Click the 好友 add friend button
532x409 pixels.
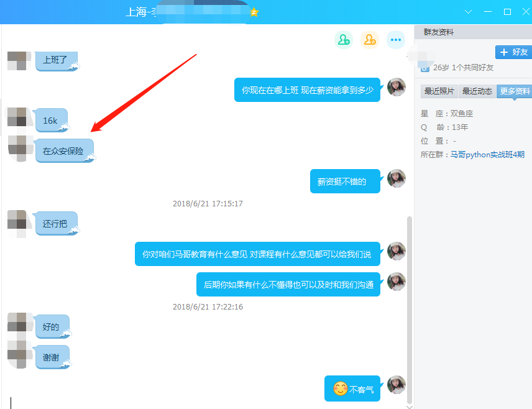point(513,52)
